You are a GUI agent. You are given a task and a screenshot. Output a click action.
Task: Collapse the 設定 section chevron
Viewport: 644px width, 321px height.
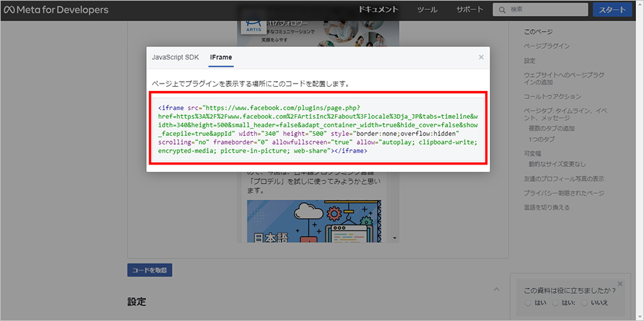[x=496, y=289]
